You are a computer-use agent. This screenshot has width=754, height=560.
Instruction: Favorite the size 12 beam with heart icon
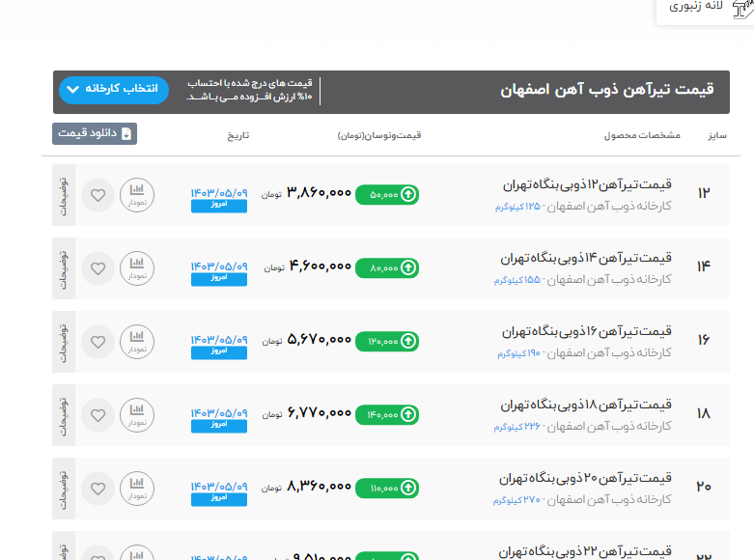click(98, 194)
